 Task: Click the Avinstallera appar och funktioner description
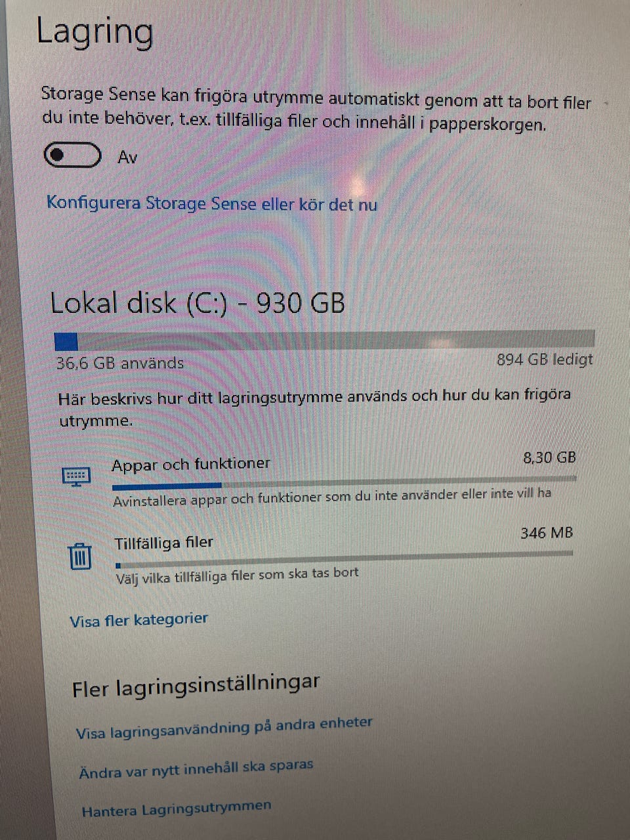click(x=332, y=497)
